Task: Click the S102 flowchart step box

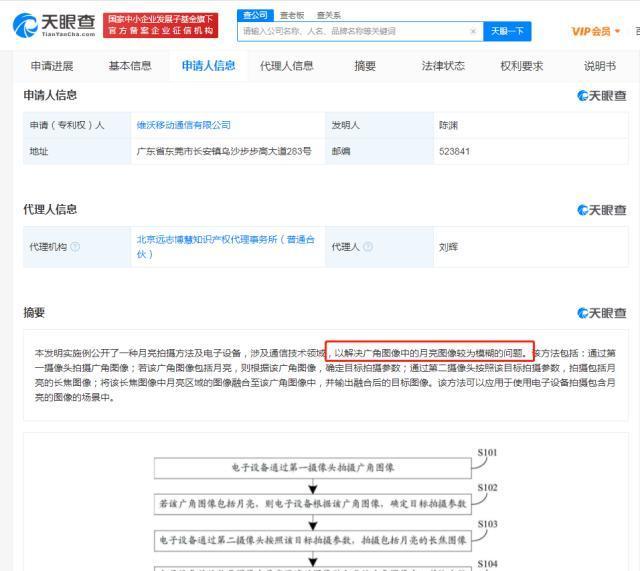Action: click(x=313, y=504)
